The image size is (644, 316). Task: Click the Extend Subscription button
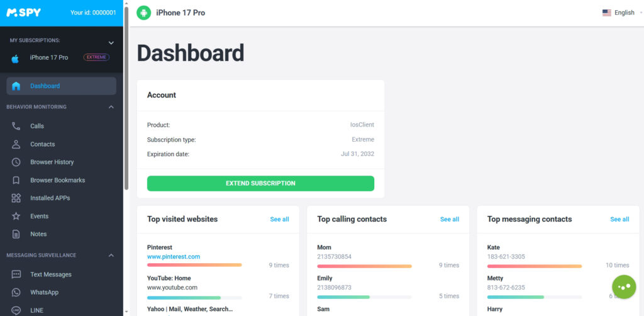click(x=260, y=183)
